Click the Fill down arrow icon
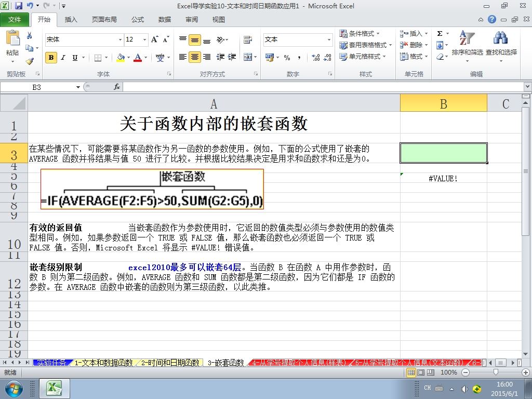Screen dimensions: 532x399 pos(440,45)
